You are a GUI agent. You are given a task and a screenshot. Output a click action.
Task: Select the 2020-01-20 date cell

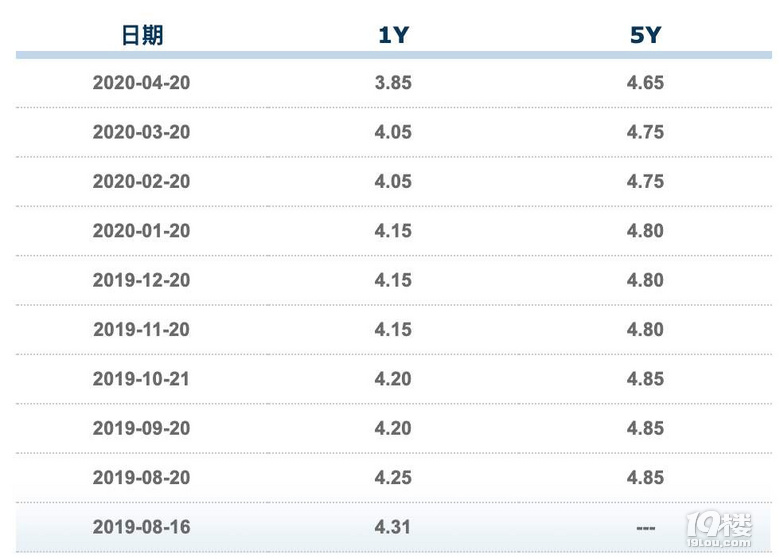tap(141, 231)
